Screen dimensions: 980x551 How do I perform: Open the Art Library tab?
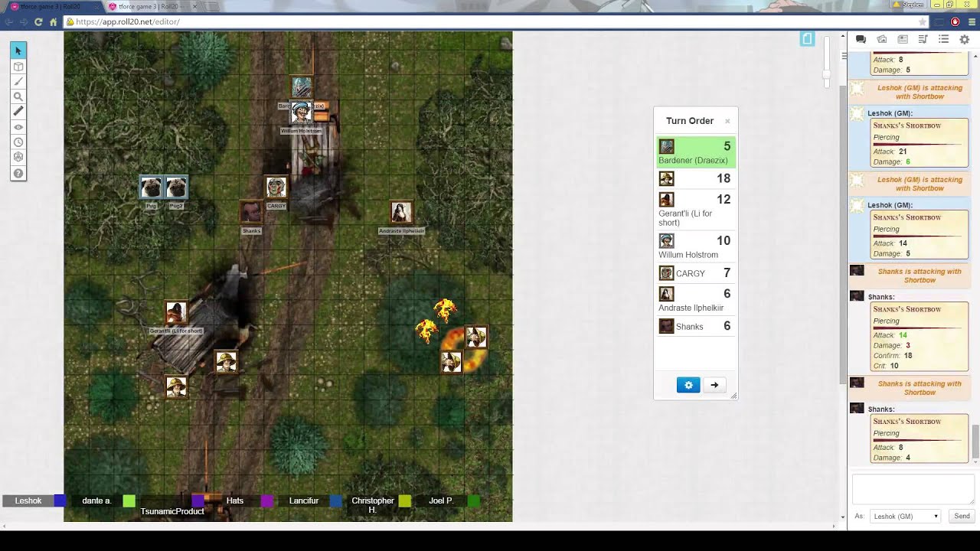pos(882,39)
